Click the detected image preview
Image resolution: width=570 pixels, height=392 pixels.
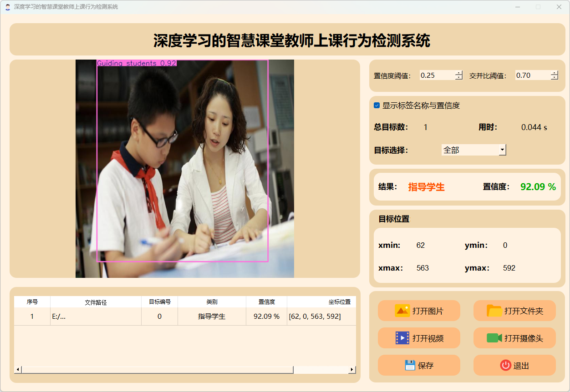click(x=185, y=169)
